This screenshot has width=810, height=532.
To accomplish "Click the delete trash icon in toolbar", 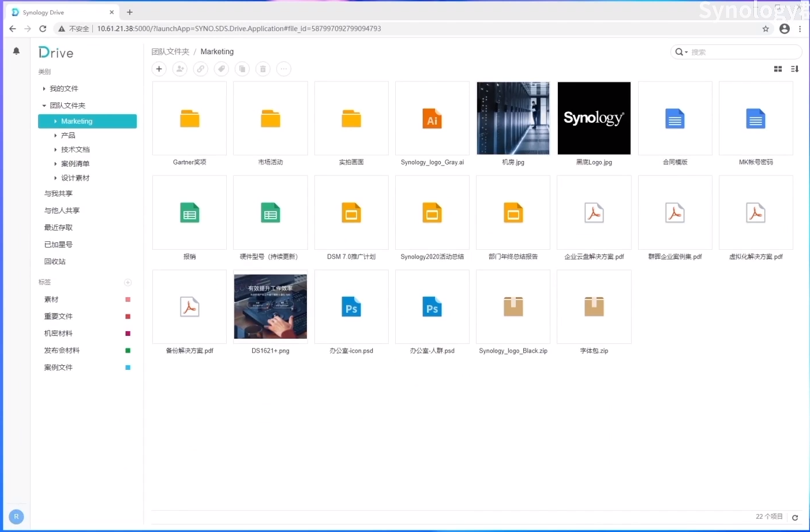I will click(263, 69).
